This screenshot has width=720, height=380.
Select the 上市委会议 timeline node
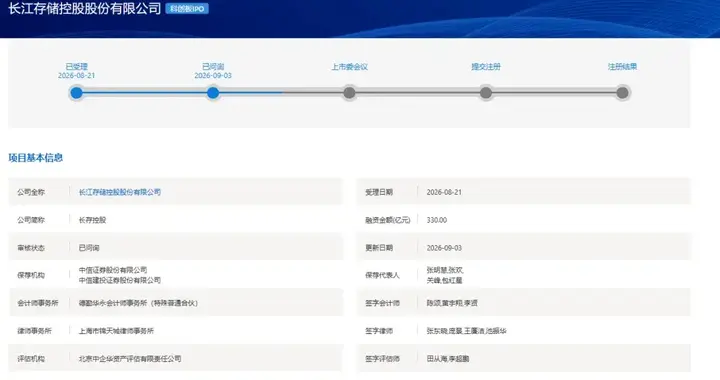pos(349,93)
